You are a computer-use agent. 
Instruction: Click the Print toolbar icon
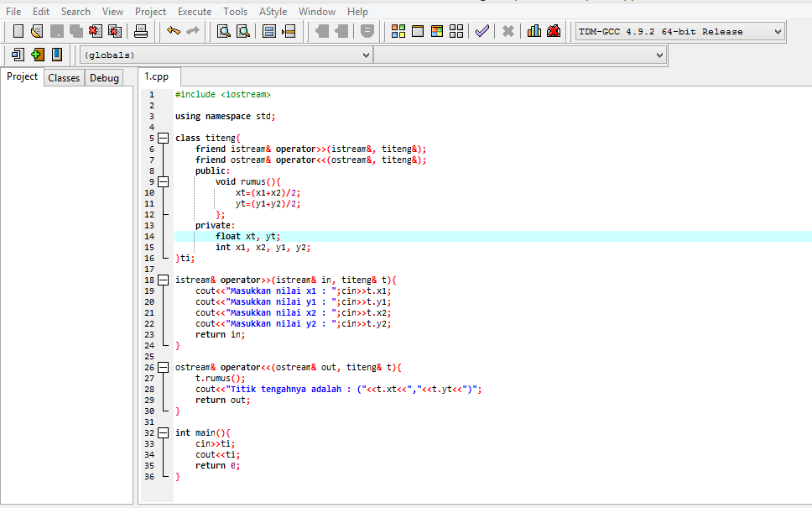click(141, 32)
